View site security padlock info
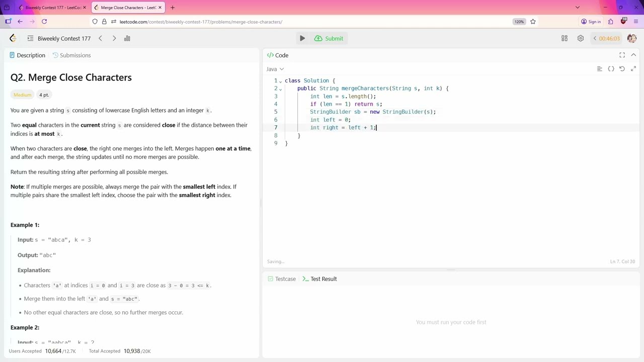This screenshot has width=644, height=362. pyautogui.click(x=104, y=22)
